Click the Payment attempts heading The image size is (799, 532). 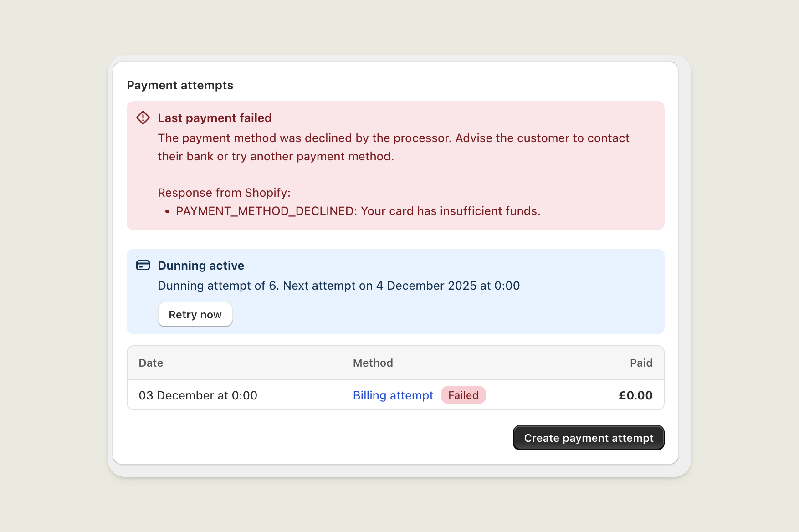pos(180,85)
